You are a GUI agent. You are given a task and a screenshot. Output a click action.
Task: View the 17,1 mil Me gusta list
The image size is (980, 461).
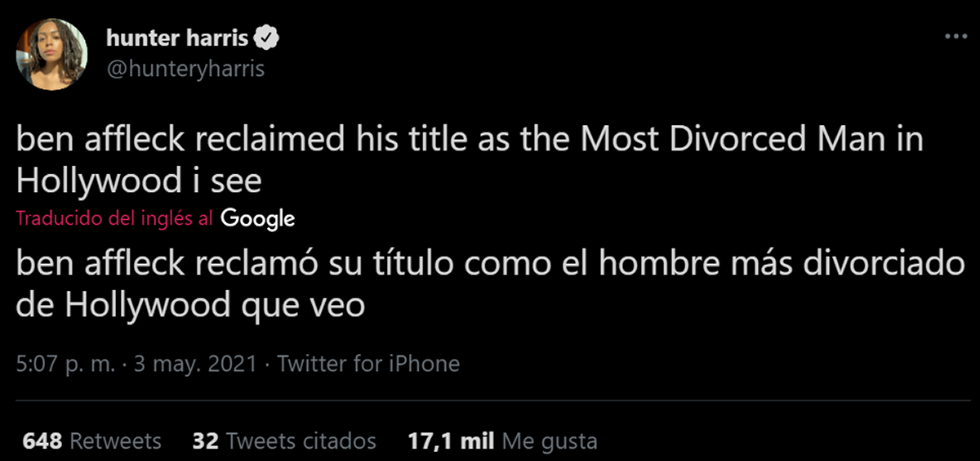tap(501, 441)
